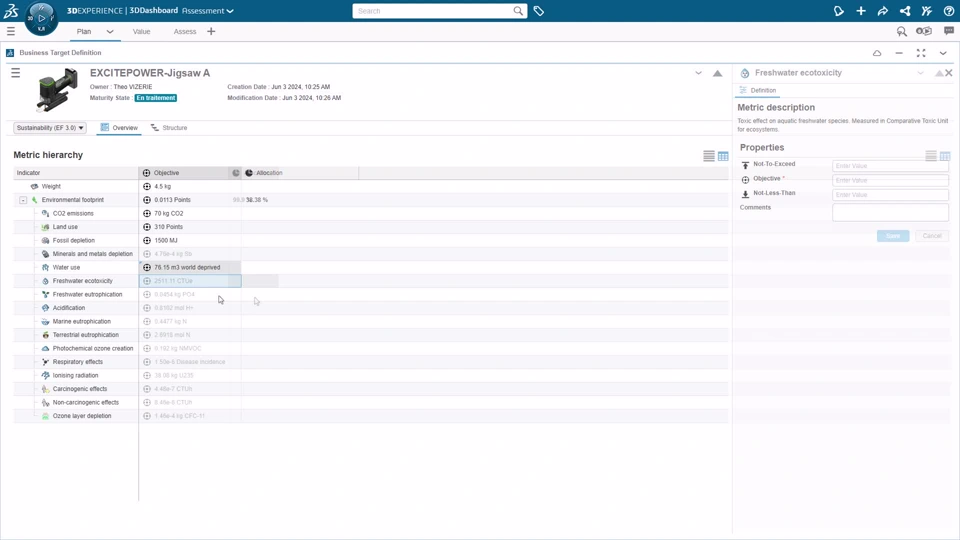
Task: Select the Freshwater eutrophication indicator
Action: (87, 294)
